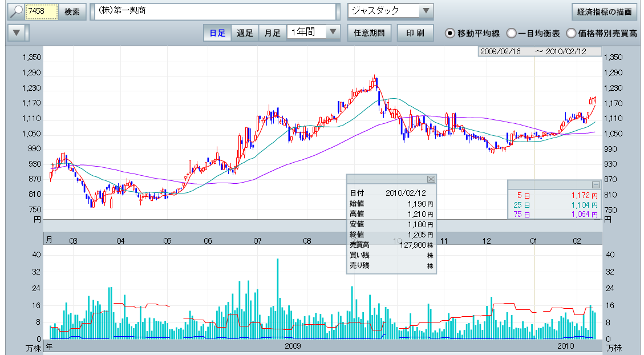The width and height of the screenshot is (644, 355).
Task: Choose the 価格帯別売買高 radio button
Action: (x=571, y=33)
